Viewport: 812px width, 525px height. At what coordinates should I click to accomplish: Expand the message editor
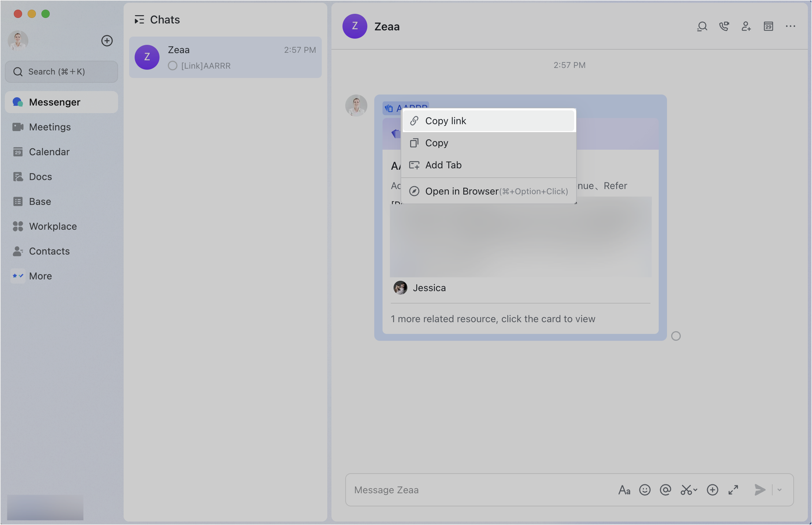pyautogui.click(x=733, y=490)
